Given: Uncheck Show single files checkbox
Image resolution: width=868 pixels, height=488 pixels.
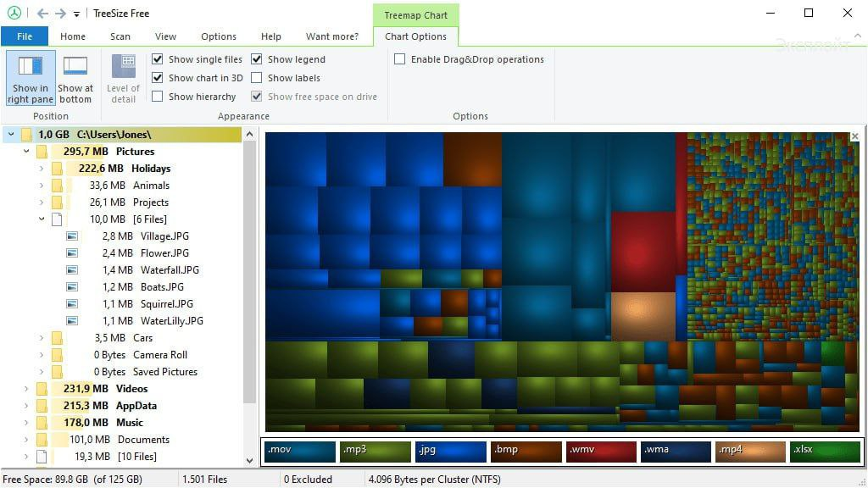Looking at the screenshot, I should (158, 59).
